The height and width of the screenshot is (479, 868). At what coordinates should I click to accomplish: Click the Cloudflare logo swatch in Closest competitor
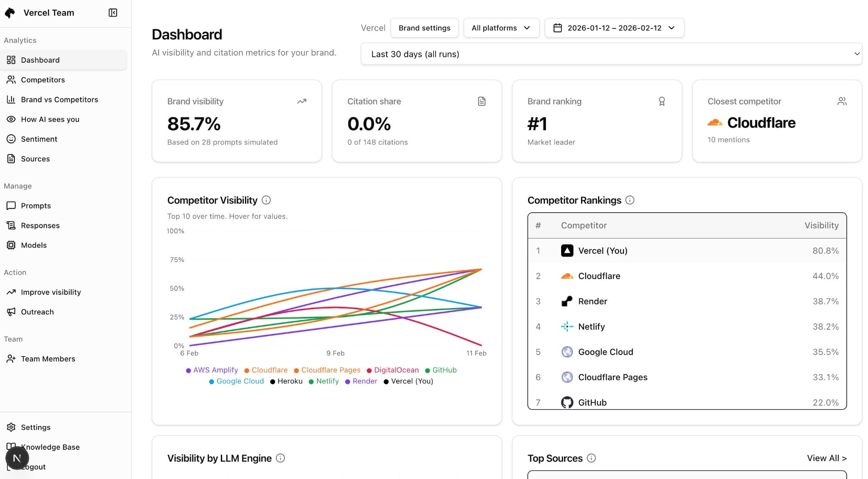pyautogui.click(x=715, y=123)
